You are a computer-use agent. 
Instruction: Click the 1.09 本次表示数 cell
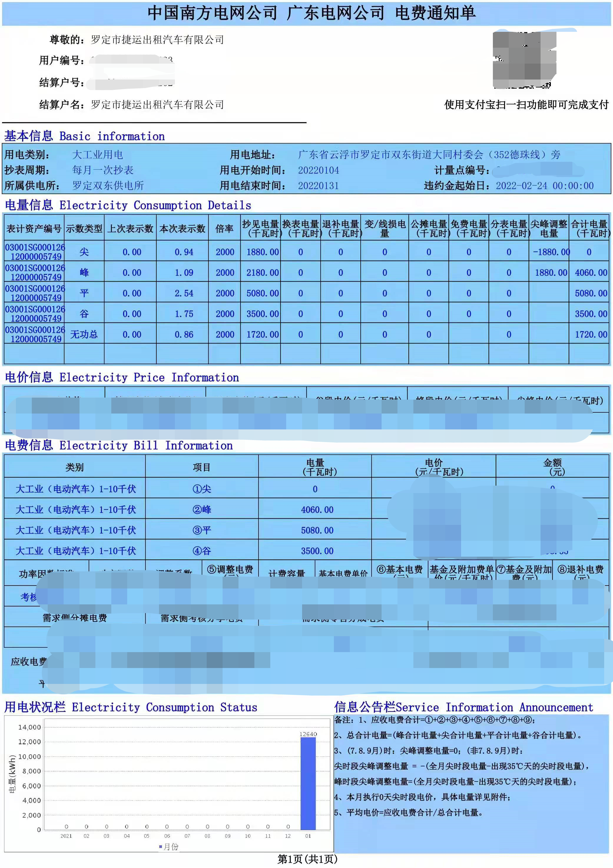click(184, 272)
